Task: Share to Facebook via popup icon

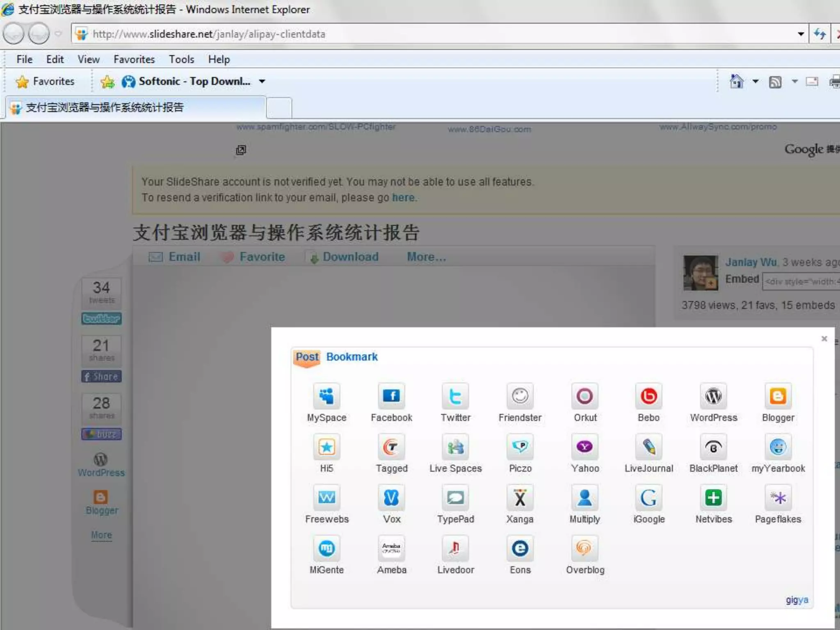Action: pyautogui.click(x=391, y=396)
